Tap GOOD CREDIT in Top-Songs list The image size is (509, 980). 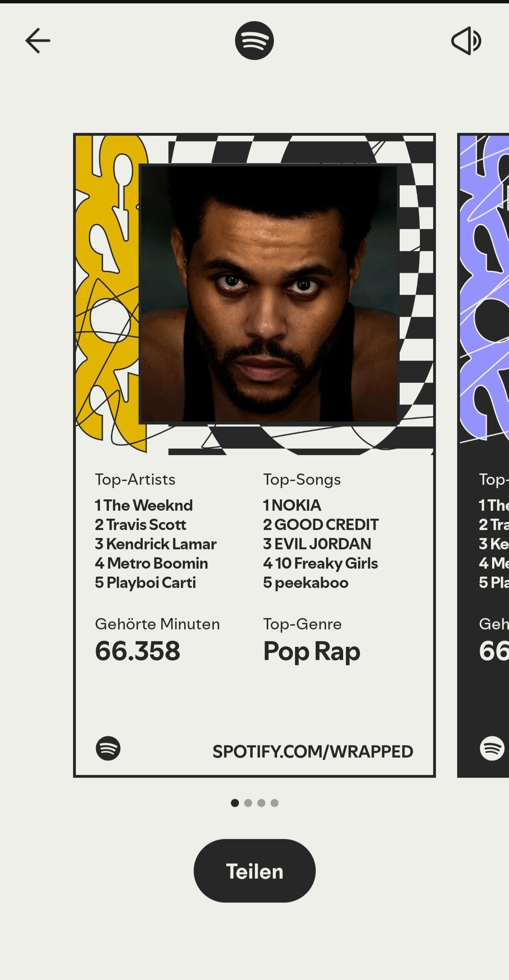click(x=320, y=525)
